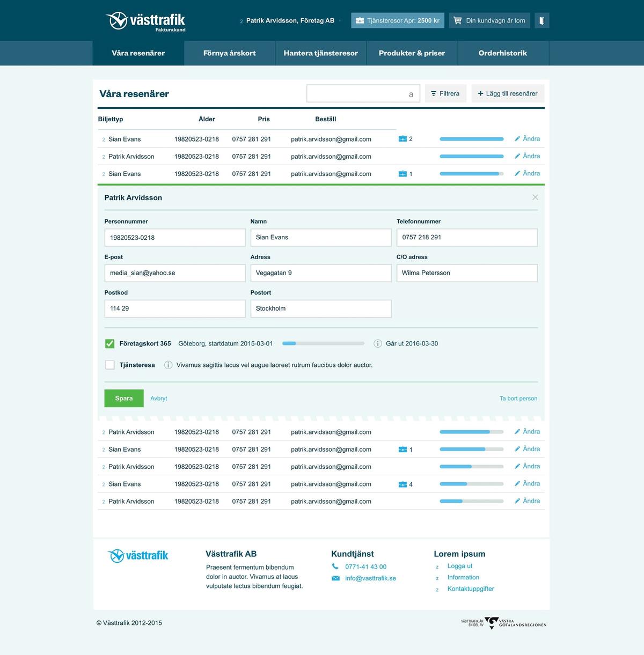Open the Orderhistorik tab
The image size is (644, 655).
(x=503, y=53)
